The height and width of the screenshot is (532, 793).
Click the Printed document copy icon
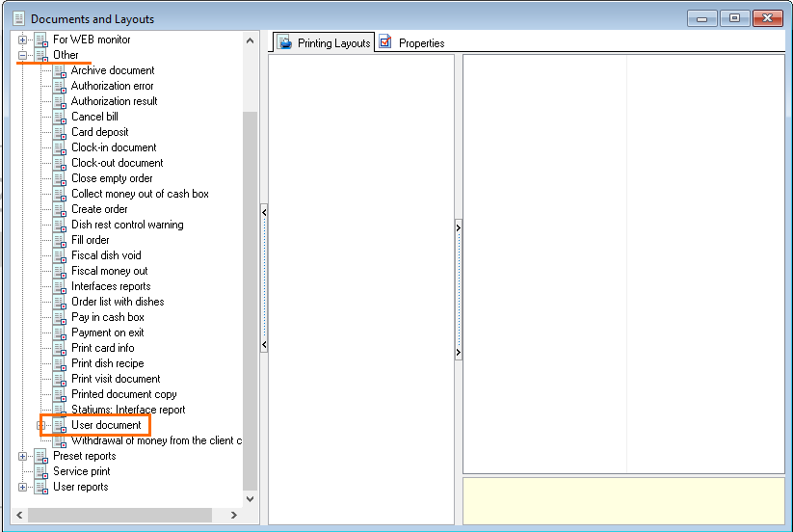[60, 395]
